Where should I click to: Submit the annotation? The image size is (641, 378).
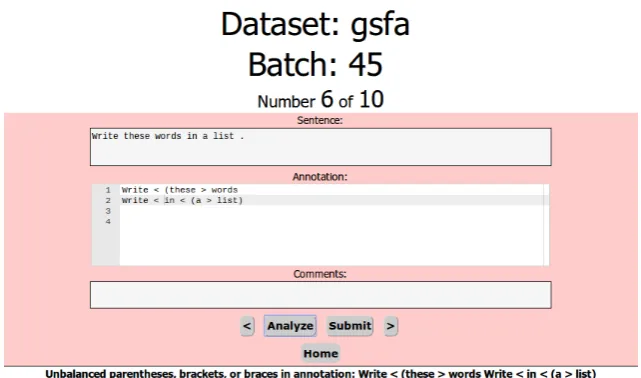[350, 326]
